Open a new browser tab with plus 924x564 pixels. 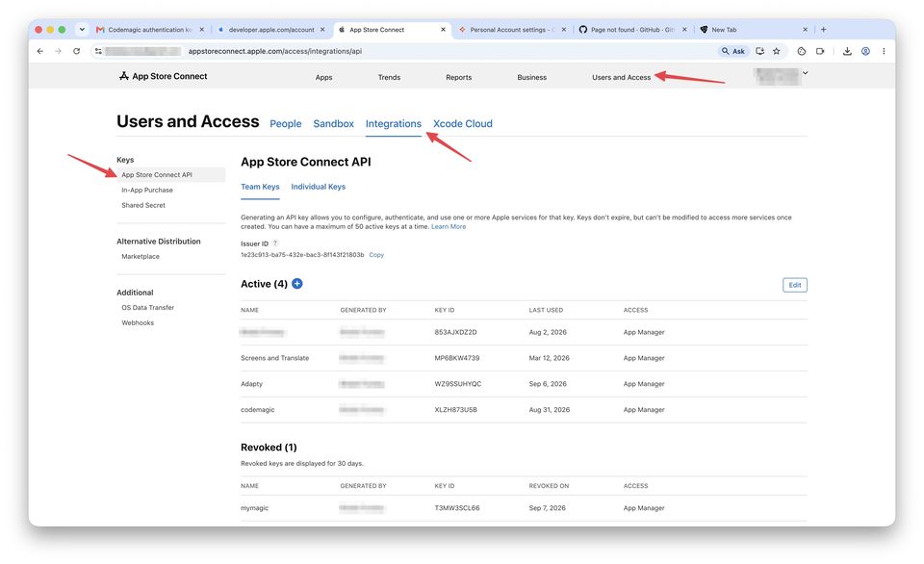[x=823, y=30]
